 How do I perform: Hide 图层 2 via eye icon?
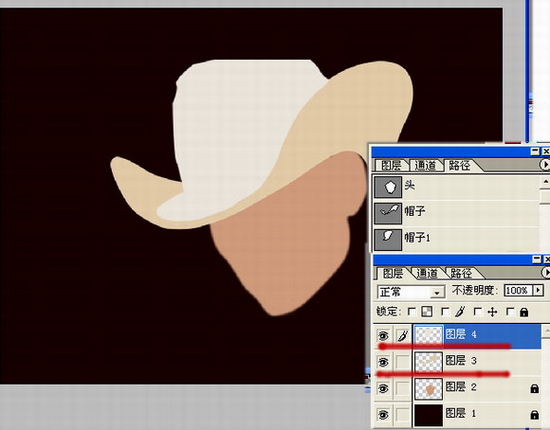coord(383,388)
